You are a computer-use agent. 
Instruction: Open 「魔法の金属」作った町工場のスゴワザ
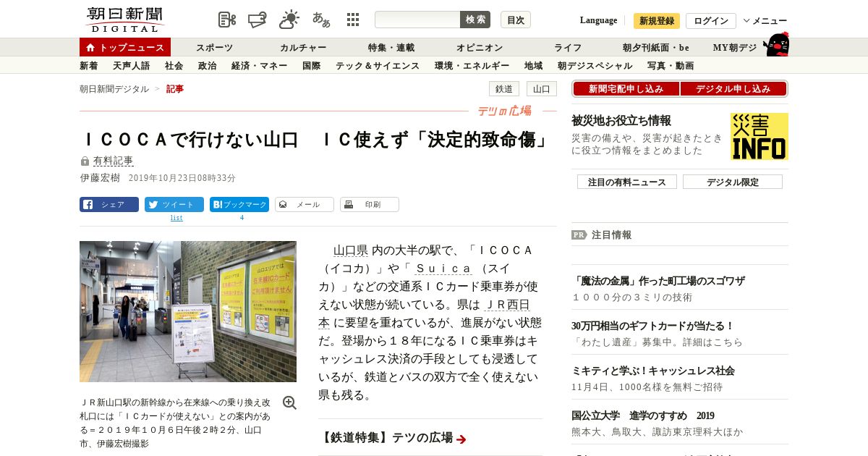(658, 281)
